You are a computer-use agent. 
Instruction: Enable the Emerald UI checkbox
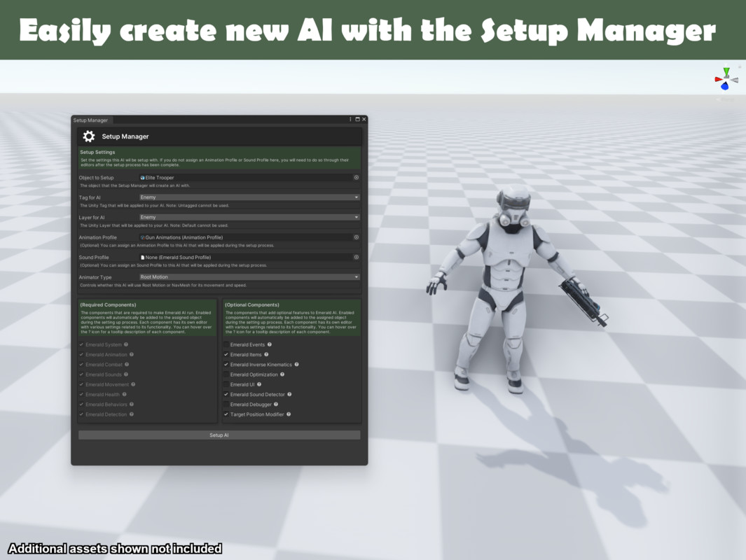tap(226, 384)
